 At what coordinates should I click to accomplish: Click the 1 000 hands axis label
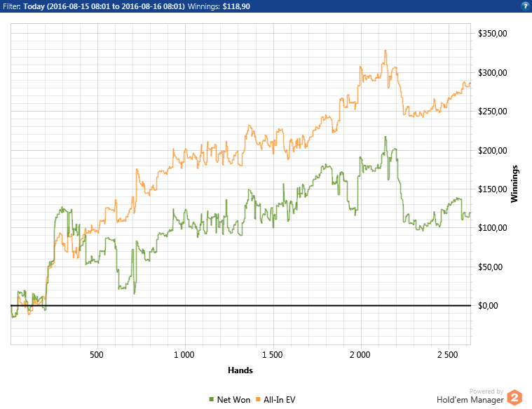[x=184, y=355]
